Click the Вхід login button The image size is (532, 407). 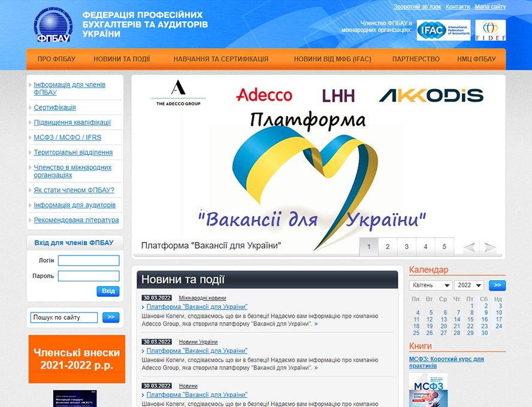tap(108, 291)
